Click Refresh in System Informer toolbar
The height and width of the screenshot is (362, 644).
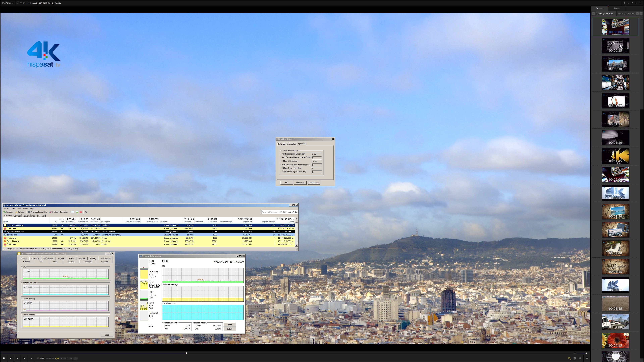click(x=8, y=212)
